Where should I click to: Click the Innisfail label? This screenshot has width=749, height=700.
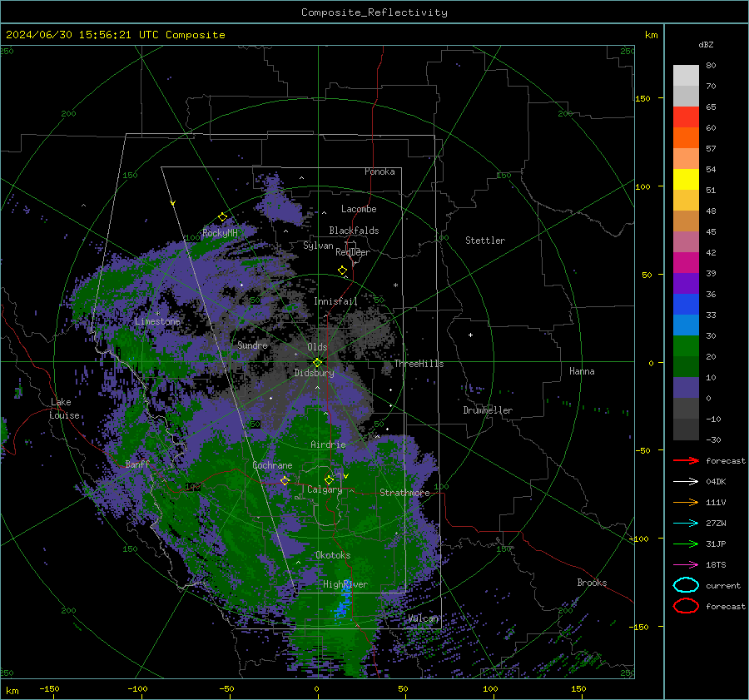[x=335, y=301]
